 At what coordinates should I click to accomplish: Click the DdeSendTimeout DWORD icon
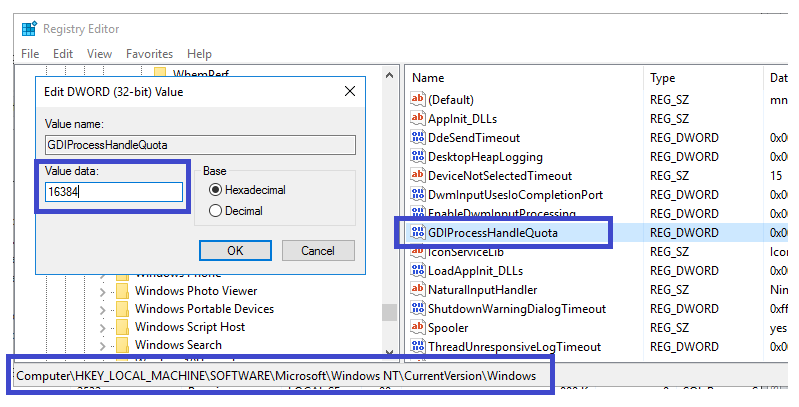[418, 137]
